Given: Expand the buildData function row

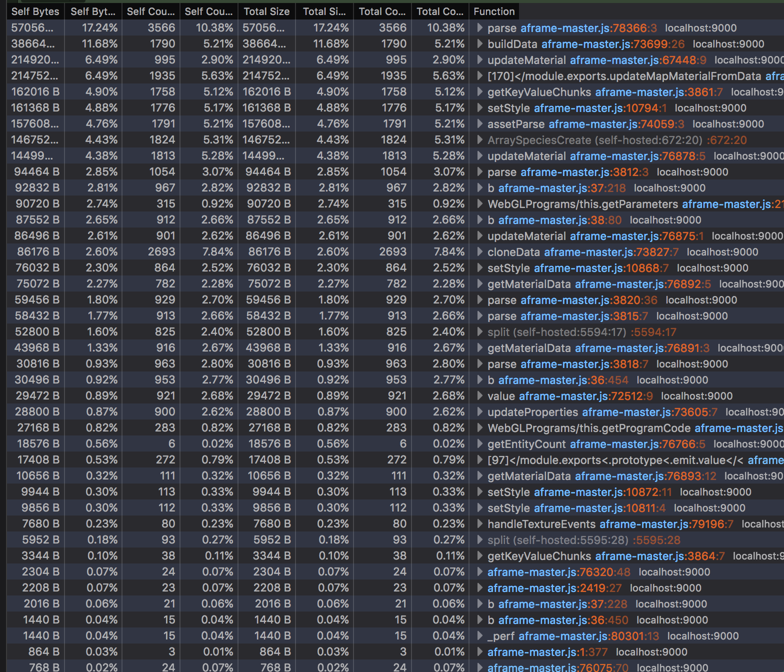Looking at the screenshot, I should 479,44.
